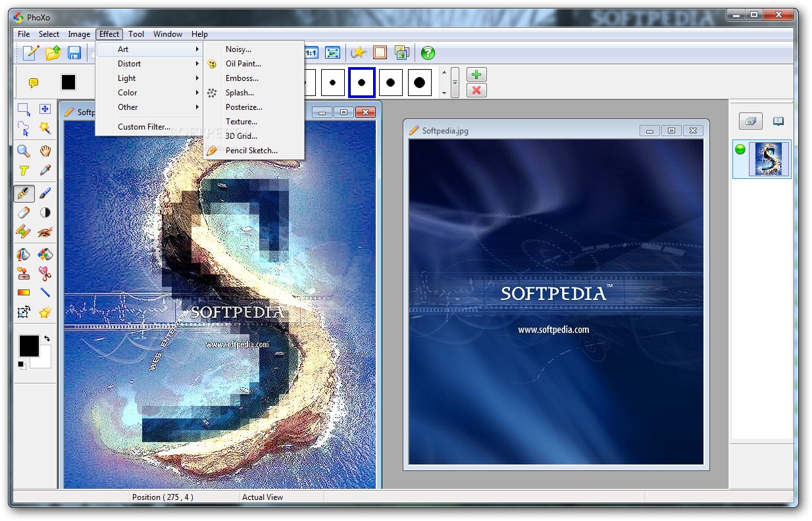This screenshot has width=812, height=521.
Task: Open the Help menu
Action: [199, 34]
